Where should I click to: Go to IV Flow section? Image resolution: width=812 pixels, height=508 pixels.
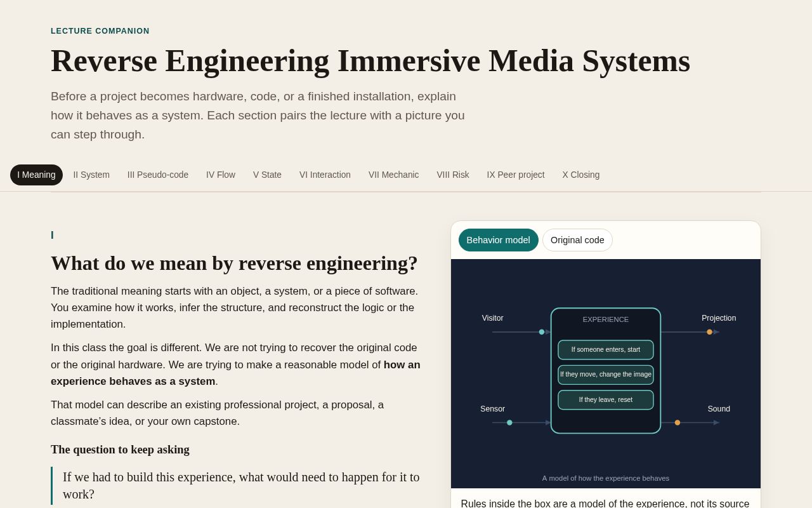(221, 175)
